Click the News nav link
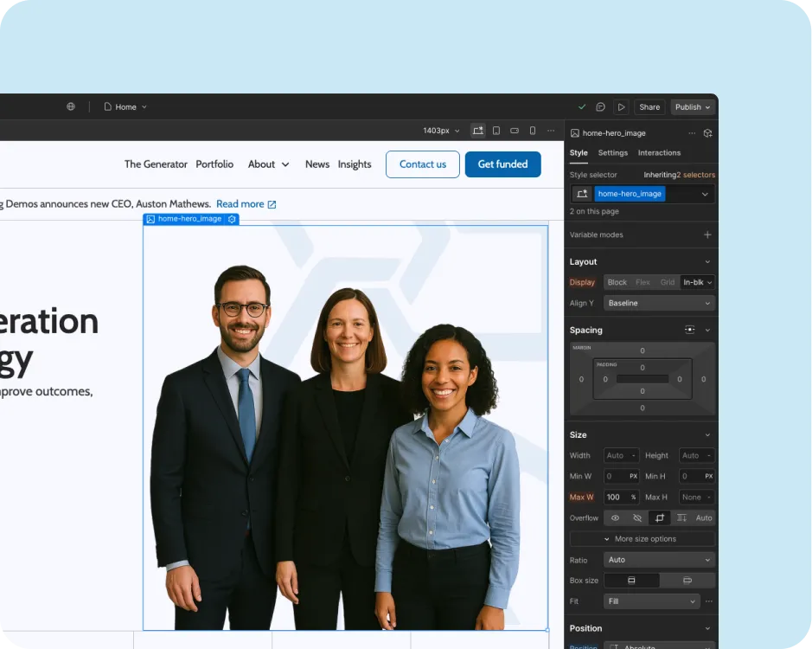Screen dimensions: 812x649 (x=316, y=164)
